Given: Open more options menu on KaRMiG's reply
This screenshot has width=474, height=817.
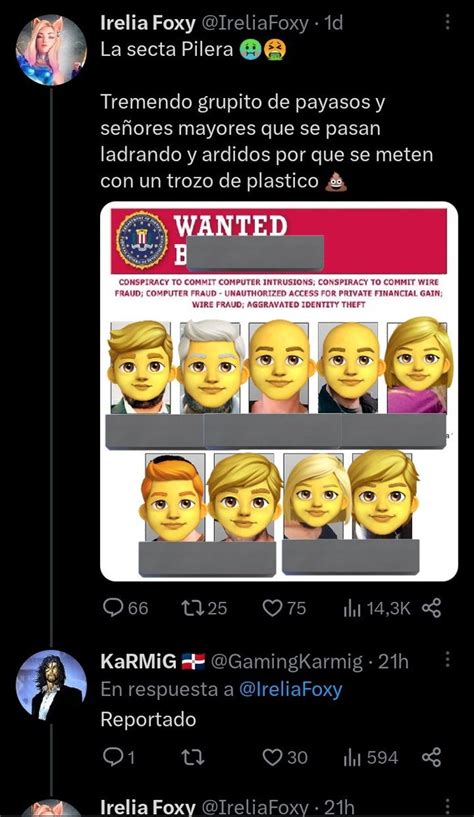Looking at the screenshot, I should click(447, 660).
